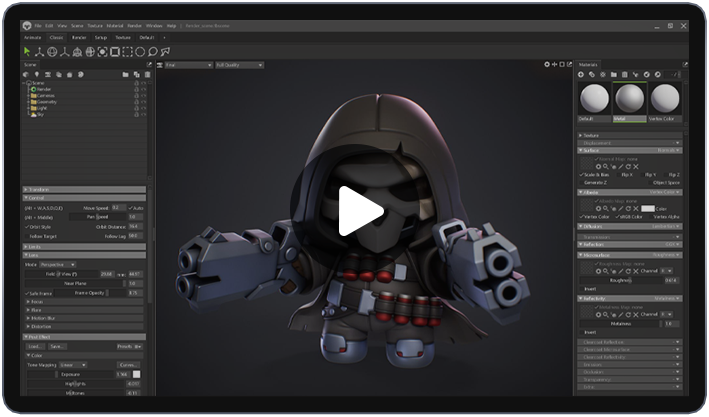Open the Material menu

pyautogui.click(x=115, y=26)
